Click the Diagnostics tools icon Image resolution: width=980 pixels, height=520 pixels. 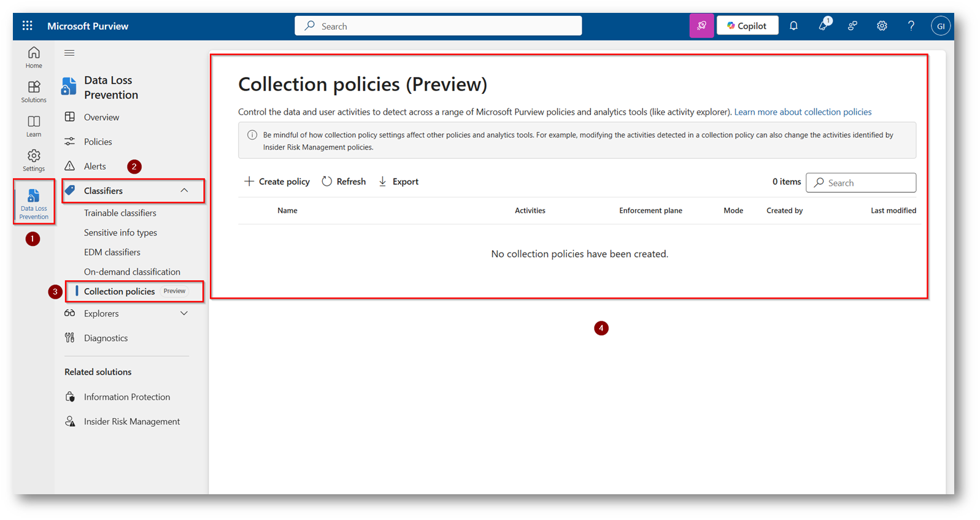click(70, 337)
